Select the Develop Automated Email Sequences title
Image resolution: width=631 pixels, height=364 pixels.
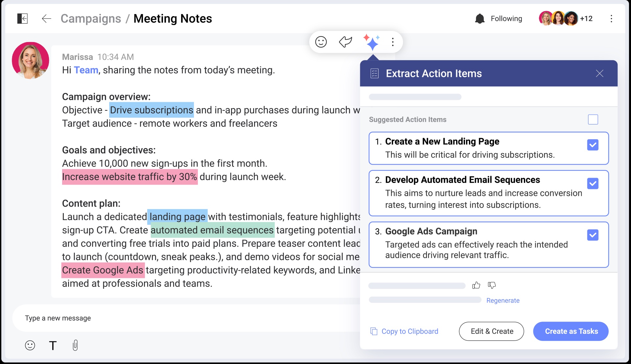(x=462, y=180)
